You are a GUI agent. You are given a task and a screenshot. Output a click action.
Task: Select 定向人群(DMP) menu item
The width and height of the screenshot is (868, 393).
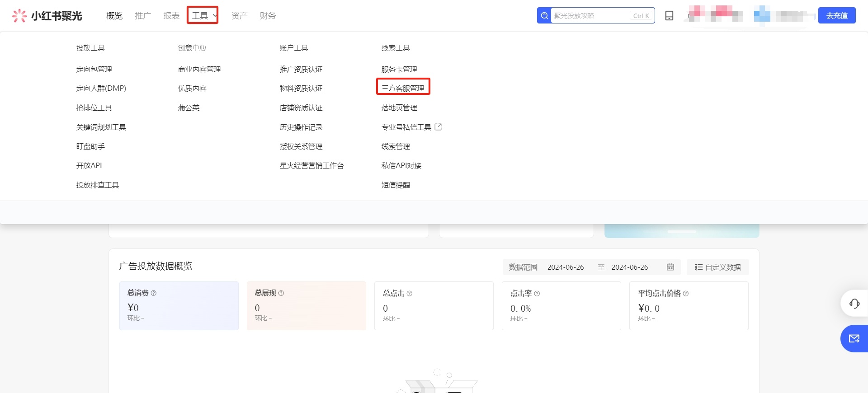pos(101,89)
